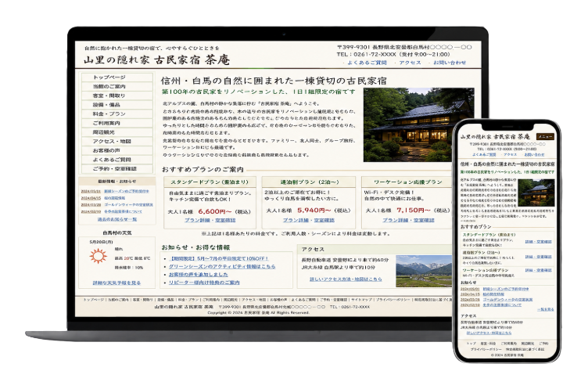Select 客室・間取り in laptop side menu

pos(117,95)
